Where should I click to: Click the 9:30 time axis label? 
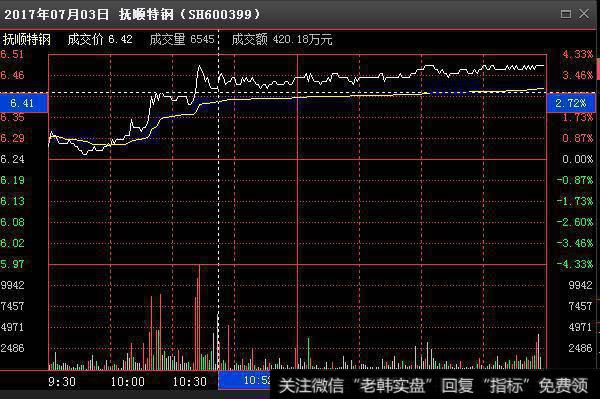[62, 382]
